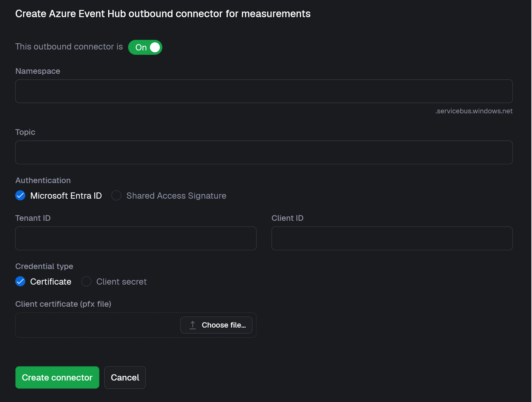Image resolution: width=532 pixels, height=402 pixels.
Task: Click the 'Topic' field label
Action: 25,132
